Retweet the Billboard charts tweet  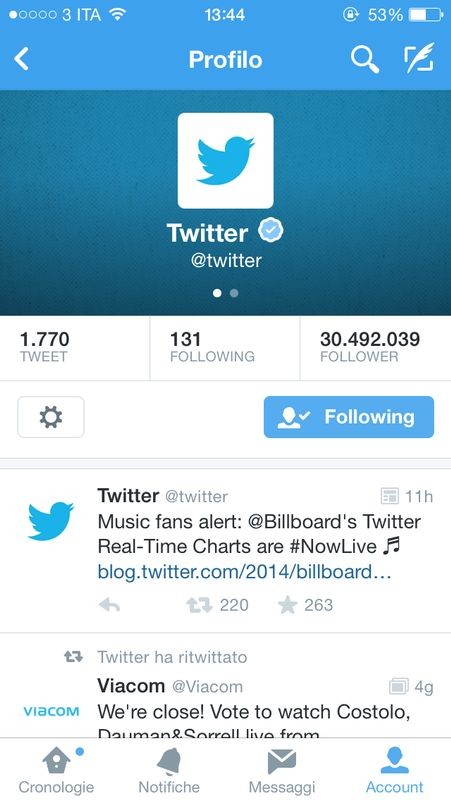click(198, 605)
